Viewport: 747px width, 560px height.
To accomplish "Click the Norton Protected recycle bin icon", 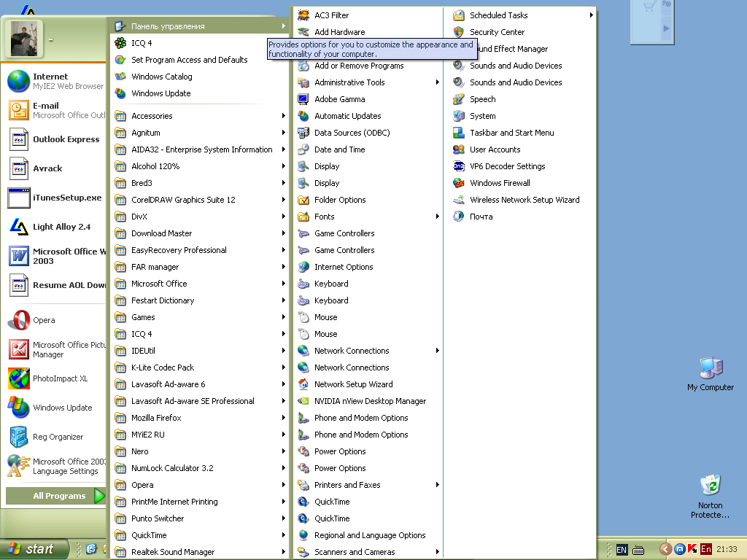I will [x=711, y=485].
